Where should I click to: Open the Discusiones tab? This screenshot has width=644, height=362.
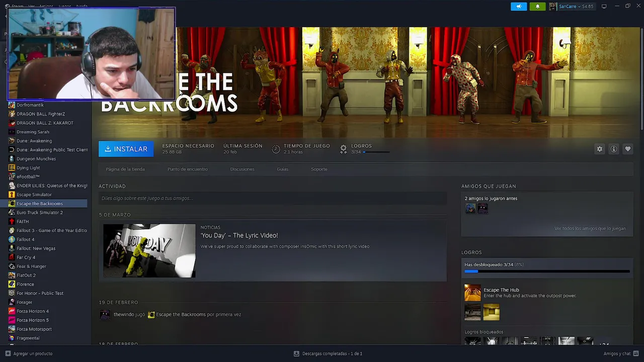pos(242,169)
